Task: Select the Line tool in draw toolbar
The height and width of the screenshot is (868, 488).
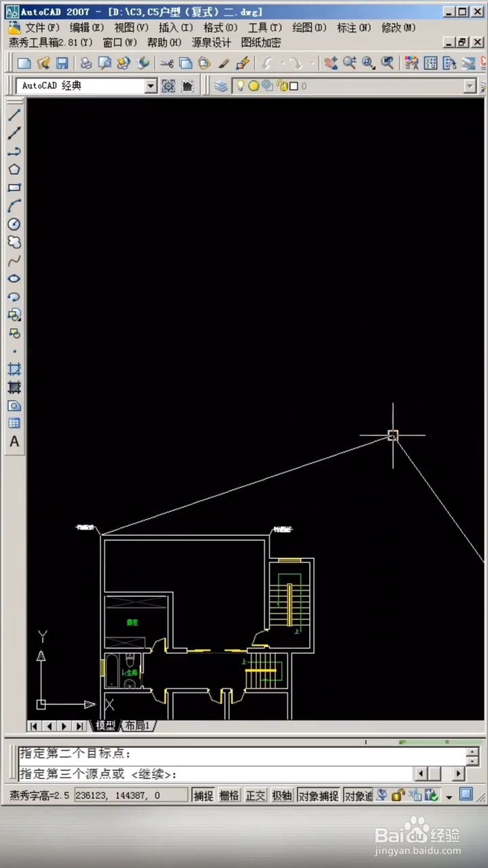Action: [14, 115]
